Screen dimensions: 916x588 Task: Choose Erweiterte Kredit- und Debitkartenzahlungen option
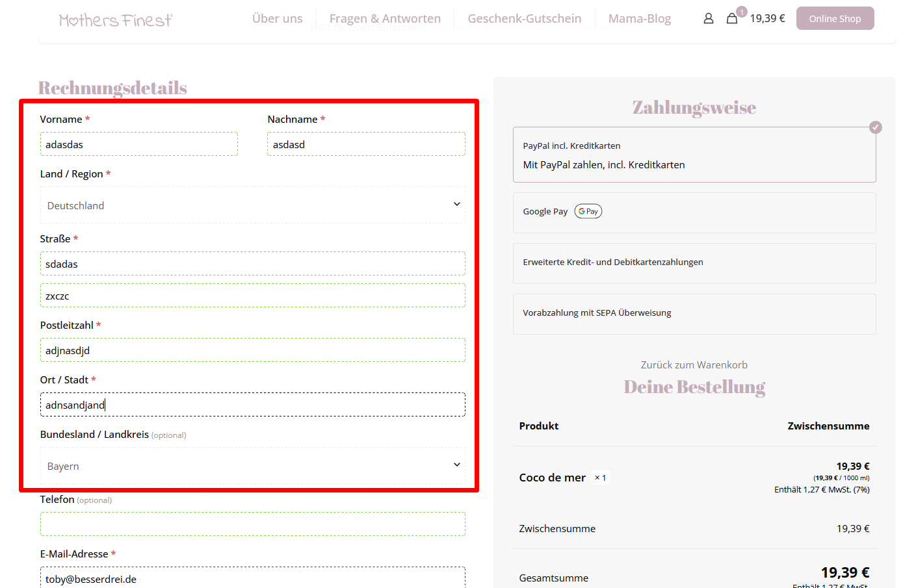(x=694, y=262)
